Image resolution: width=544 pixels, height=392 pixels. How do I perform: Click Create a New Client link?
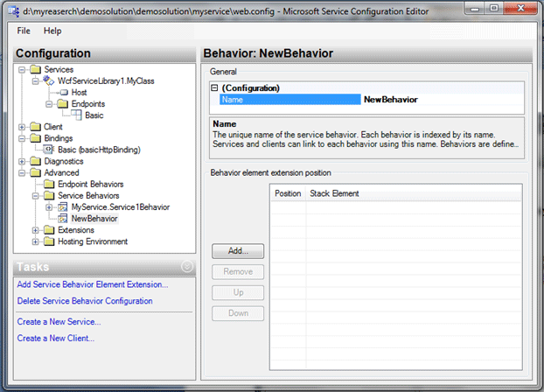pyautogui.click(x=56, y=338)
